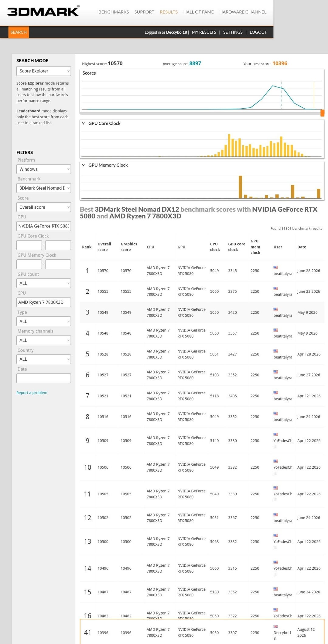Click the GPU Core Clock maximum field

[x=58, y=245]
